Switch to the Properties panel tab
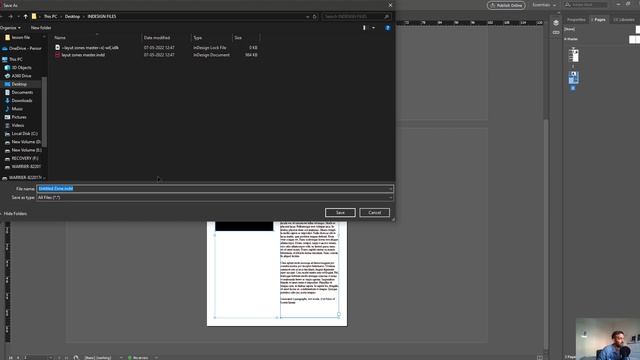The width and height of the screenshot is (640, 360). pyautogui.click(x=576, y=20)
